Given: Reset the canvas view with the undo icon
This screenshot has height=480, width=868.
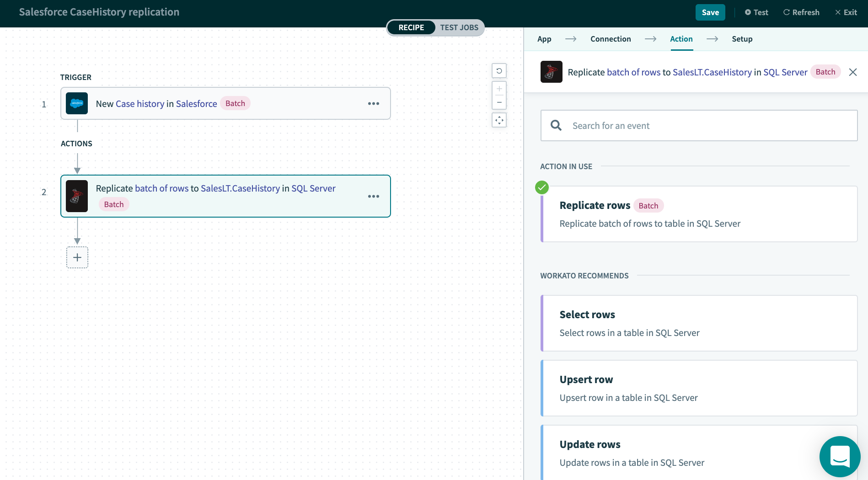Looking at the screenshot, I should tap(499, 71).
